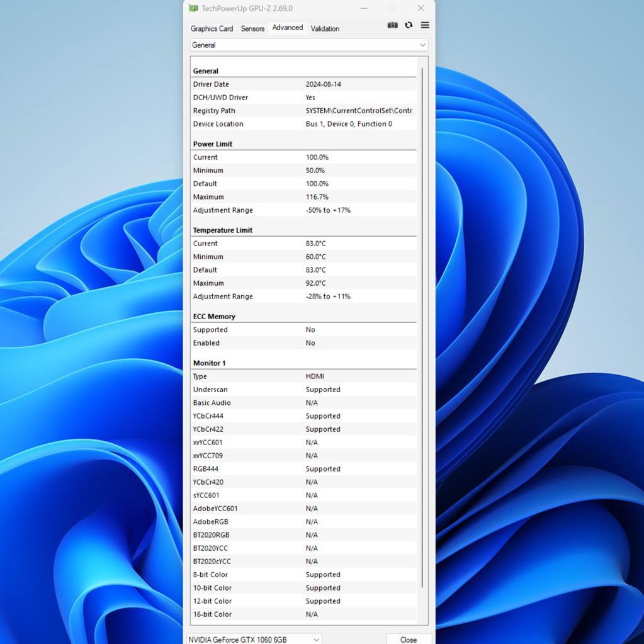Viewport: 644px width, 644px height.
Task: Select the Advanced tab
Action: click(x=288, y=28)
